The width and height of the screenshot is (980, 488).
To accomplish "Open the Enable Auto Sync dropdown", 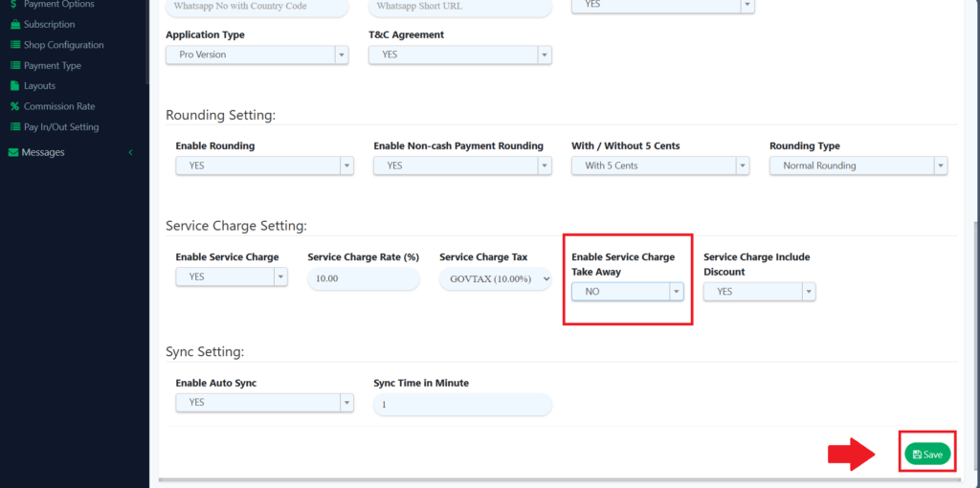I will tap(264, 403).
